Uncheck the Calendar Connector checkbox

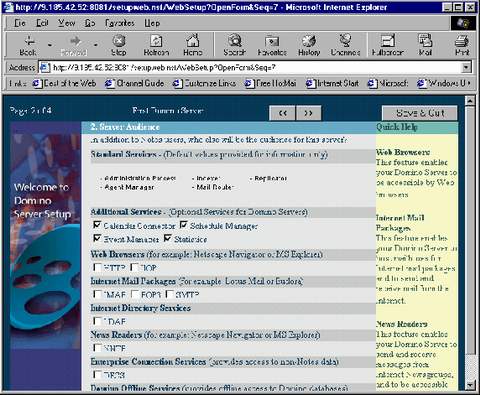point(97,225)
